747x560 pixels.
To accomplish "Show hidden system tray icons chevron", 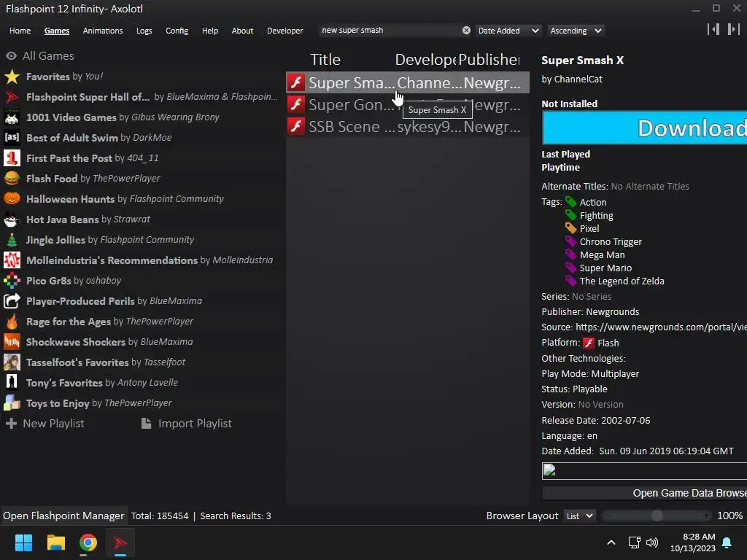I will click(x=611, y=542).
